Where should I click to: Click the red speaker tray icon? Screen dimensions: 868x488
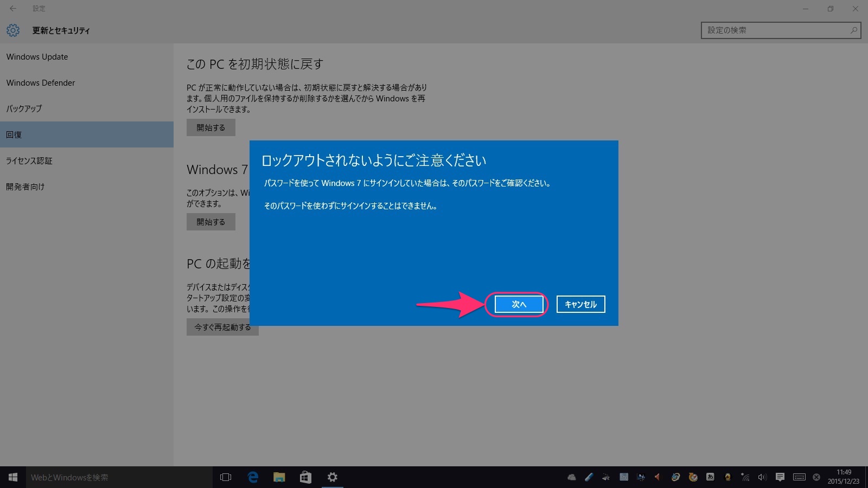(658, 477)
